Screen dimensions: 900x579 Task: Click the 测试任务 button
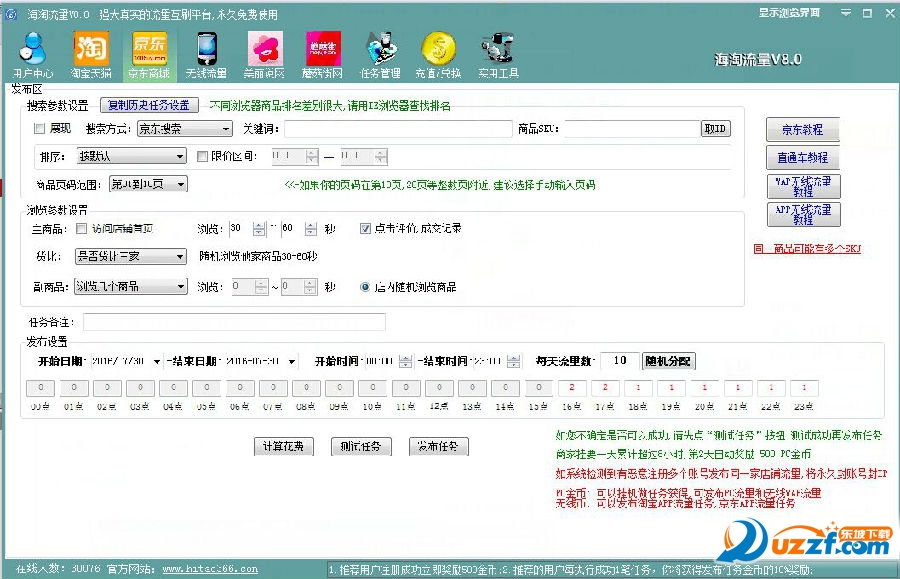(361, 446)
